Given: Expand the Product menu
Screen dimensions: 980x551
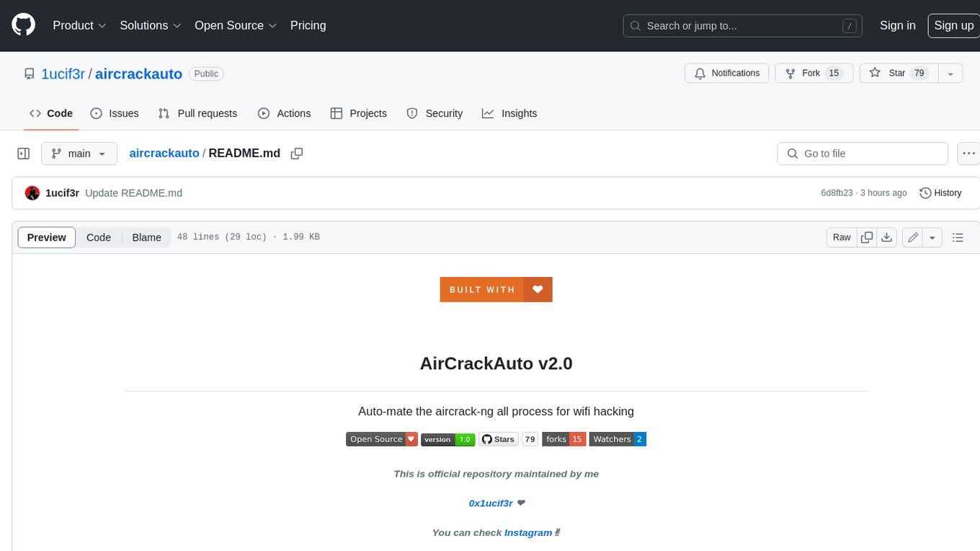Looking at the screenshot, I should coord(79,25).
